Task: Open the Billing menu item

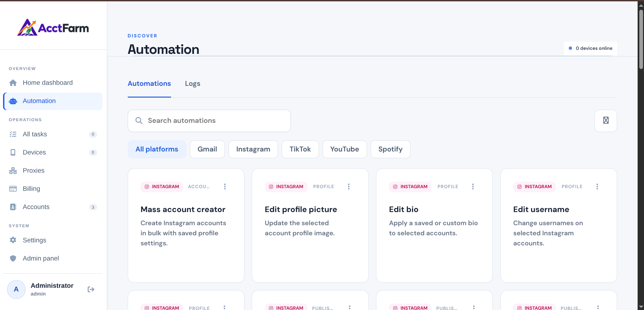Action: tap(53, 189)
